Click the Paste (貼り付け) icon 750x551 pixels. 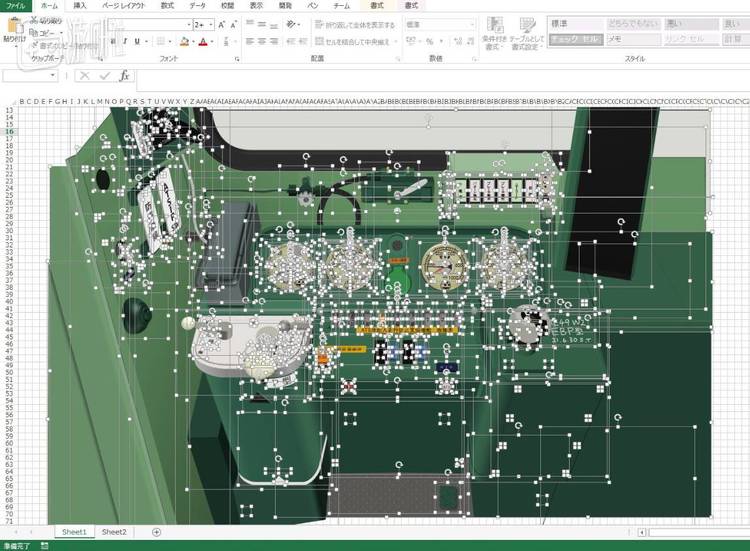point(13,27)
